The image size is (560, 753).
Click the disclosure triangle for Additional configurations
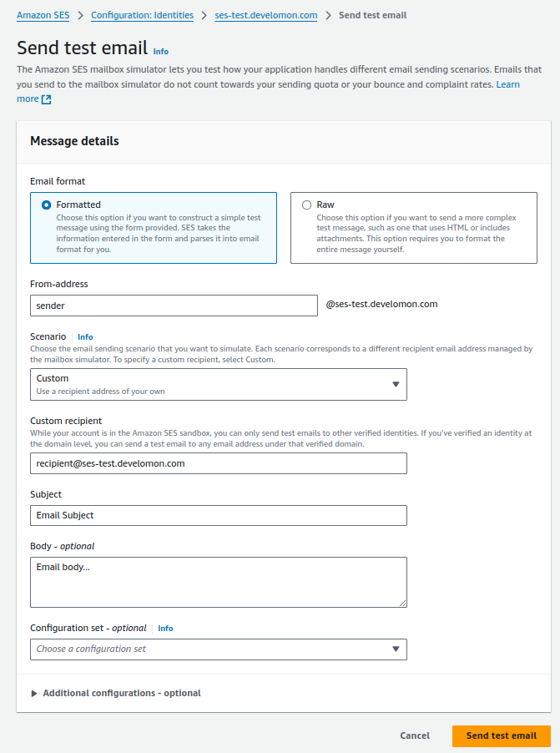[x=33, y=692]
